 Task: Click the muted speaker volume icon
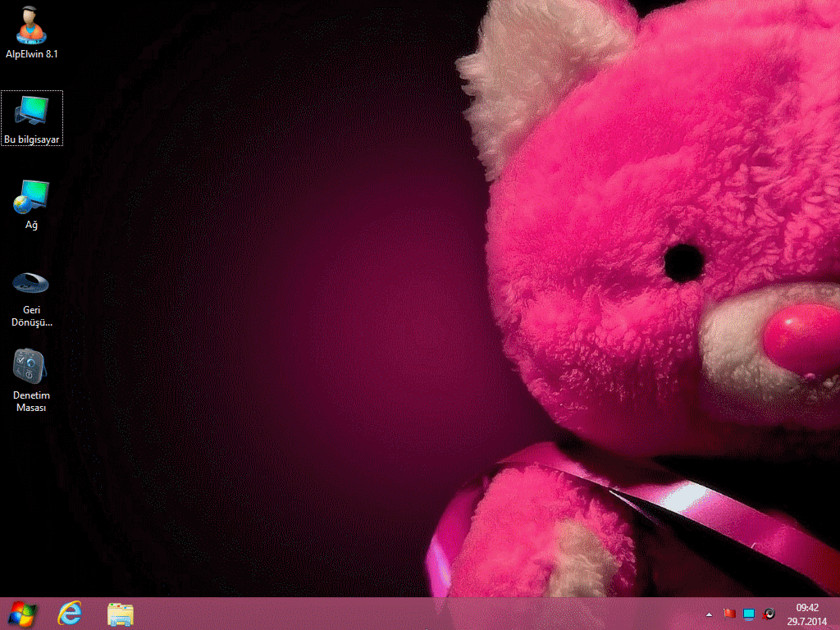[x=769, y=614]
